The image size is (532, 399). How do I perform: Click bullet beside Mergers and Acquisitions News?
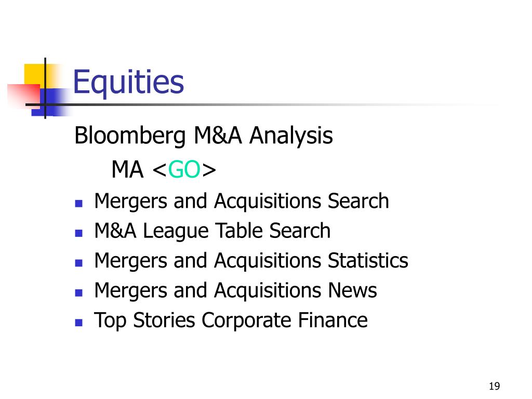pos(79,293)
